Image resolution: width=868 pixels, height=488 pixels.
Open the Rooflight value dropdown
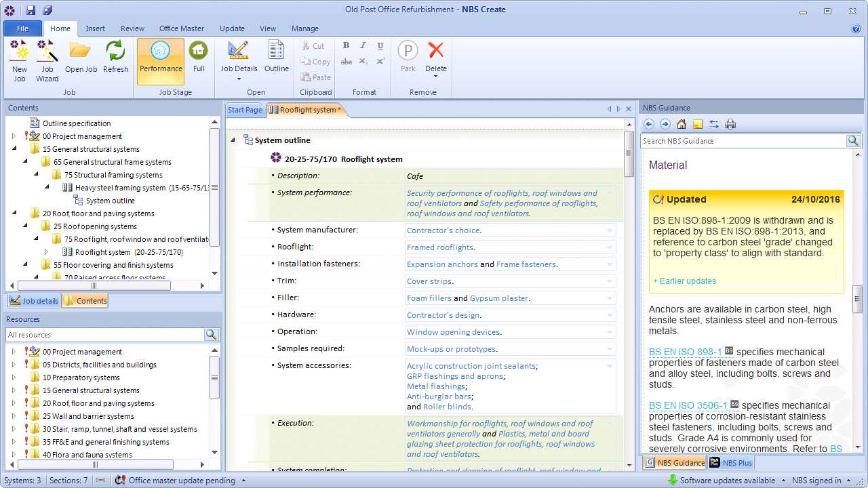tap(610, 247)
